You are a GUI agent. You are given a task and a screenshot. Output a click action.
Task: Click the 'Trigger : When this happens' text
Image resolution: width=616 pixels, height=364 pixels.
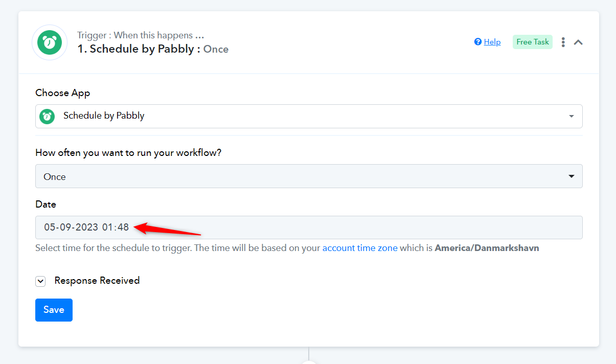141,35
